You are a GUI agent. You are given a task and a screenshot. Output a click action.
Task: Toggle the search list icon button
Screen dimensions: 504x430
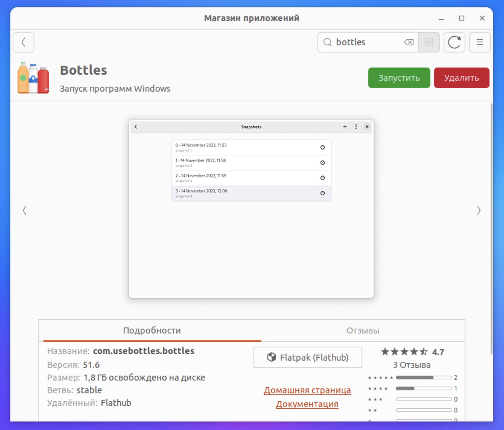(x=429, y=42)
